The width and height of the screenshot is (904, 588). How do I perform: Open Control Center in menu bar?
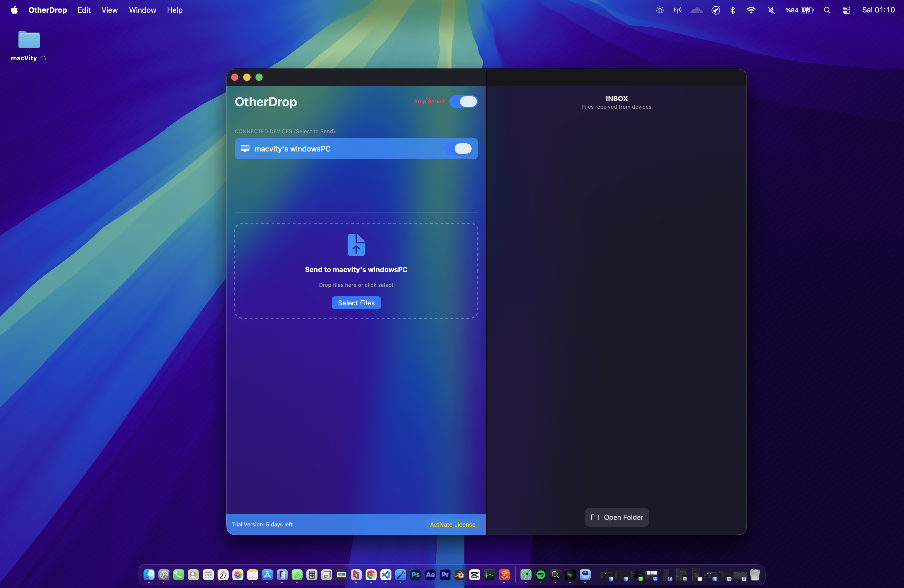click(846, 10)
